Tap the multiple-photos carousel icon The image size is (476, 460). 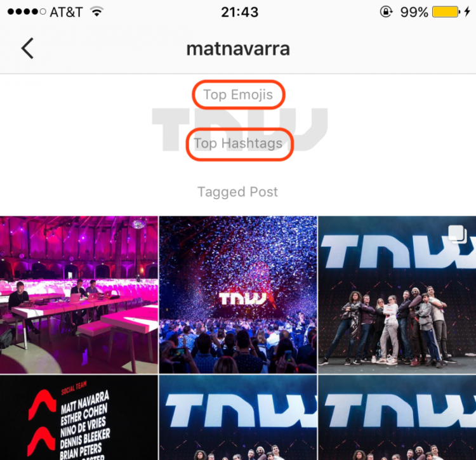[458, 234]
